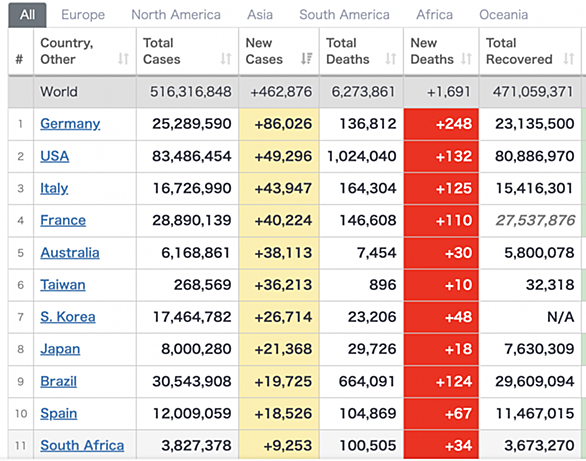
Task: Select Taiwan total deaths 896
Action: pos(383,285)
